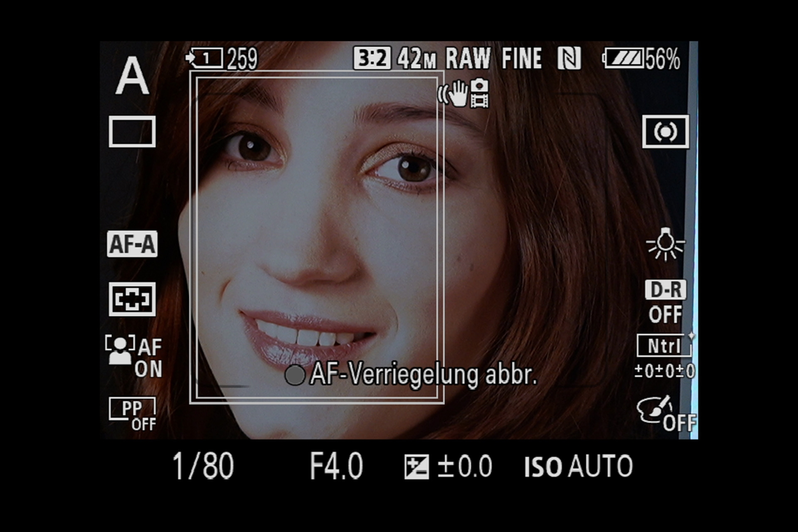Select the Aperture priority 'A' mode indicator
This screenshot has height=532, width=798.
(x=132, y=75)
